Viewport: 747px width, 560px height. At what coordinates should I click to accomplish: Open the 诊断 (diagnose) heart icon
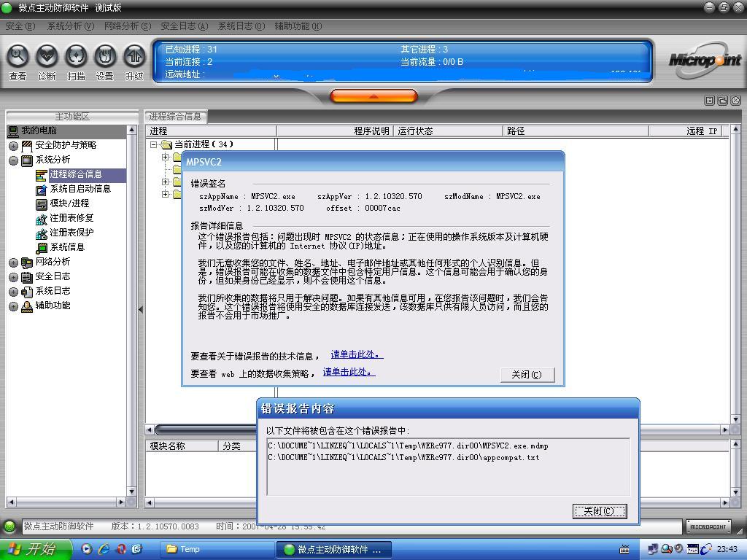click(x=47, y=57)
